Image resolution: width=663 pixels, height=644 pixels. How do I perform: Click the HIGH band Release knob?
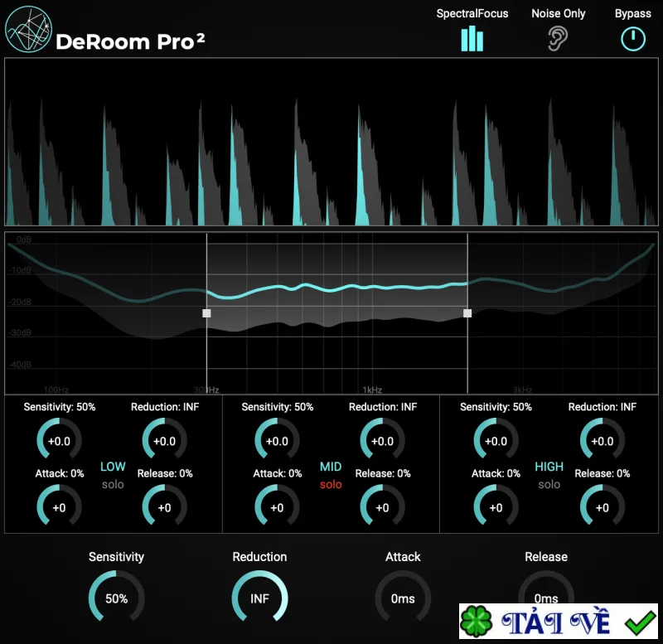603,506
